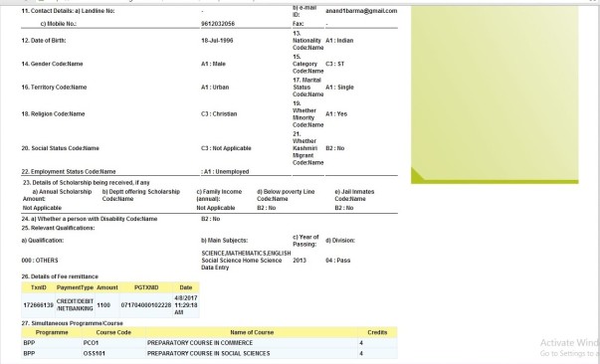Click the Date column header in fee table
The image size is (600, 364).
point(186,287)
